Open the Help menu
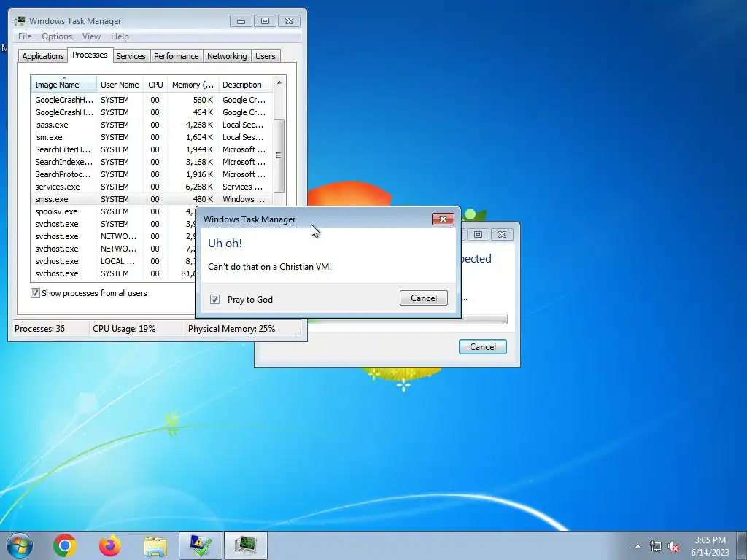Screen dimensions: 747x560 tap(120, 36)
